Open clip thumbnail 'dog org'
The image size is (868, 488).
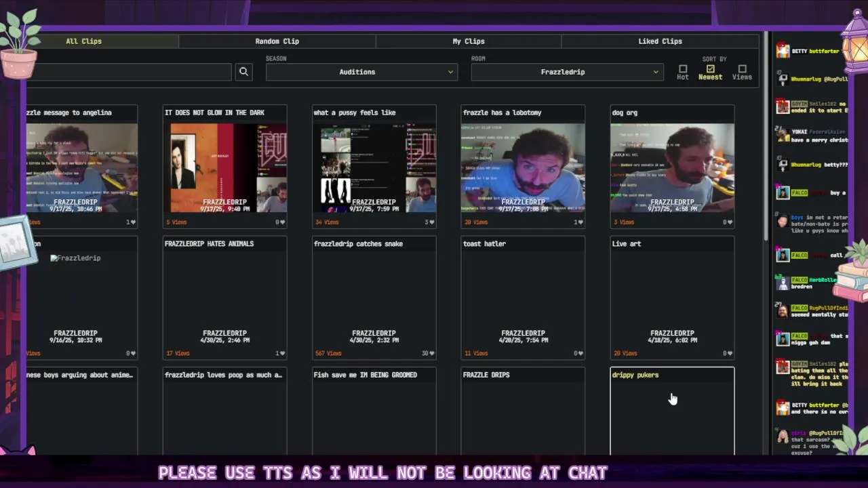pos(672,167)
